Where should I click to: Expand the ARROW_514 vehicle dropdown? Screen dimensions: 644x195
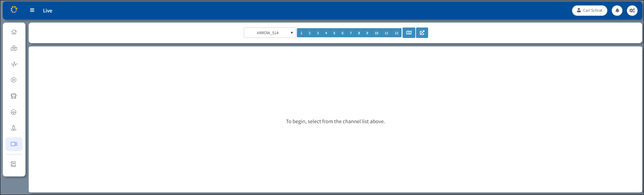270,33
